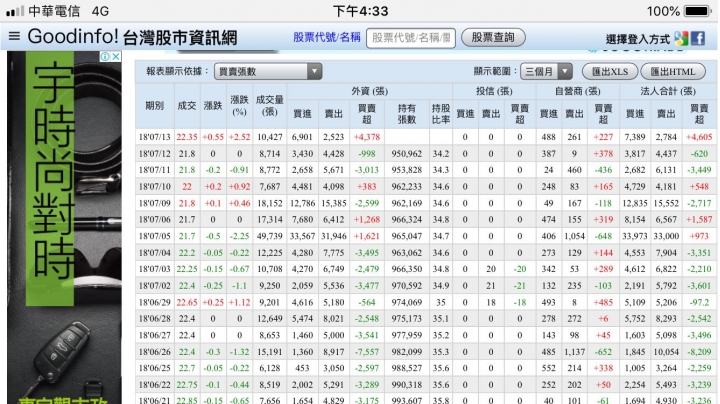Click the 持有張數 column header
720x404 pixels.
click(406, 113)
